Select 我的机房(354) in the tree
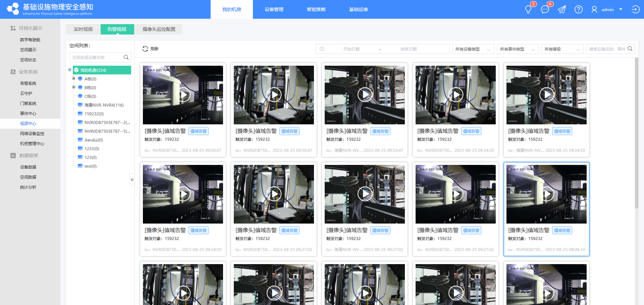 [102, 70]
